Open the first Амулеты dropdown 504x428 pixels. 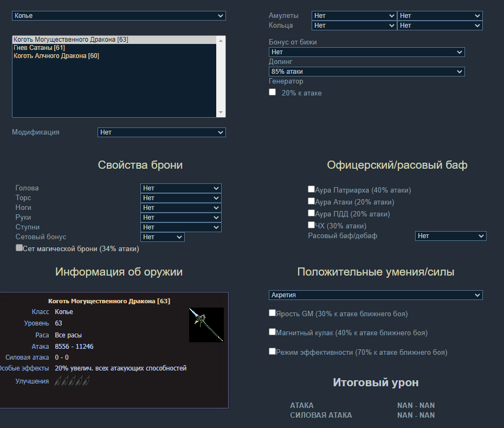click(x=354, y=16)
